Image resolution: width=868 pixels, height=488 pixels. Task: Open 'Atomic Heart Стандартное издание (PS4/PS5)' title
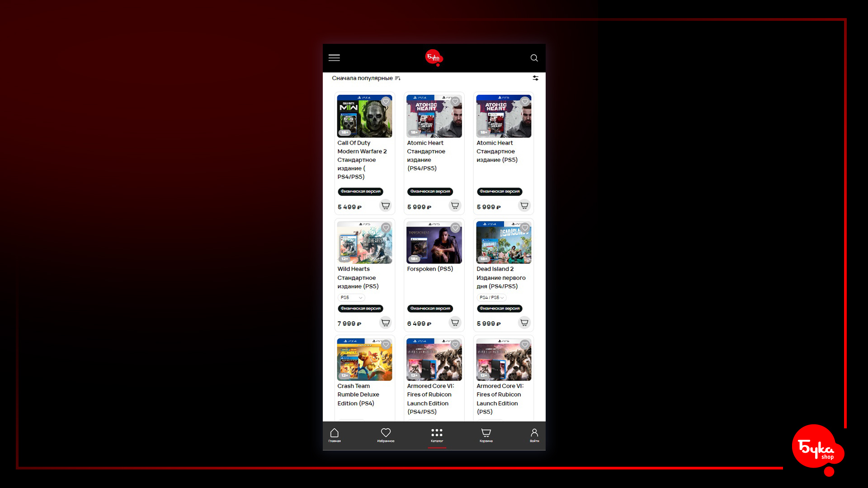(426, 155)
